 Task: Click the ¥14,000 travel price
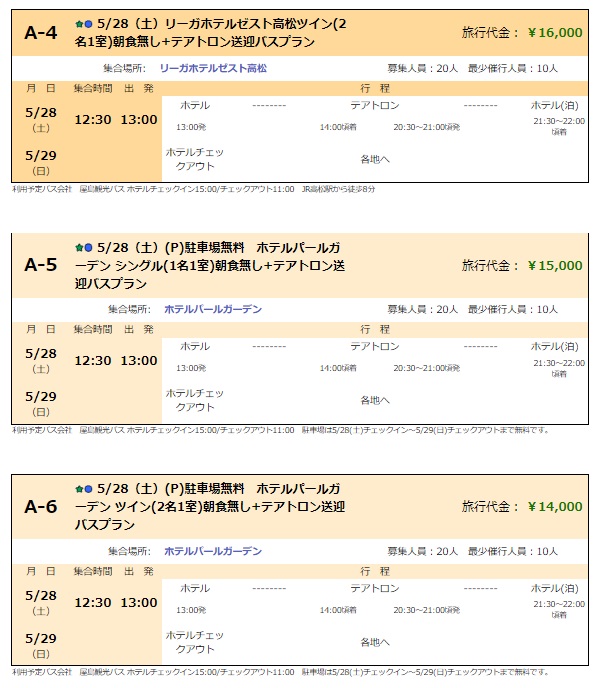(x=555, y=506)
